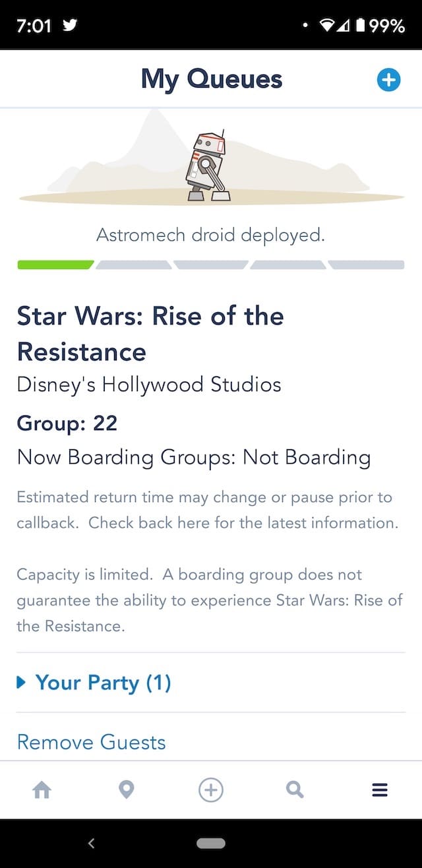This screenshot has width=422, height=868.
Task: Tap the circled plus icon in bottom bar
Action: 211,790
